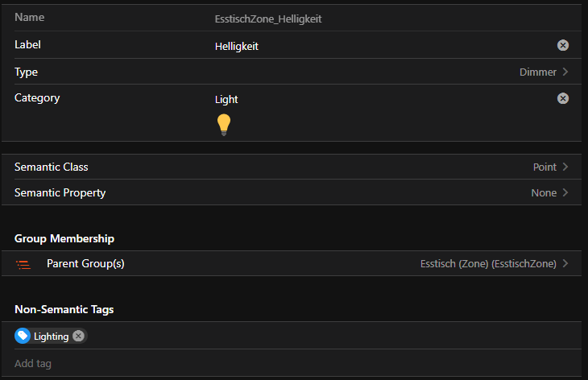Viewport: 588px width, 380px height.
Task: Remove the Lighting tag
Action: click(78, 336)
